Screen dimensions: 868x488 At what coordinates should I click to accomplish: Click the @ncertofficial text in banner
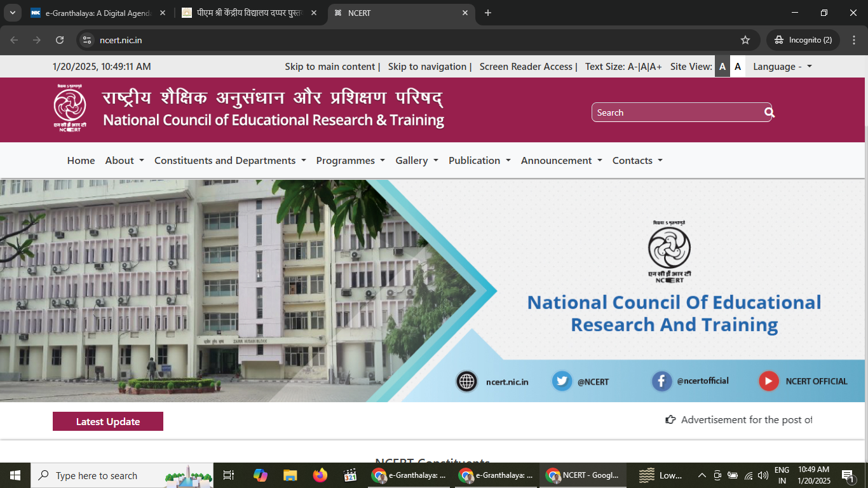point(703,381)
